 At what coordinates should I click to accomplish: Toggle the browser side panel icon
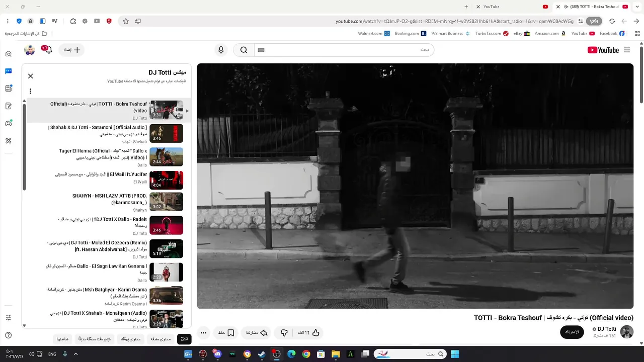[43, 21]
